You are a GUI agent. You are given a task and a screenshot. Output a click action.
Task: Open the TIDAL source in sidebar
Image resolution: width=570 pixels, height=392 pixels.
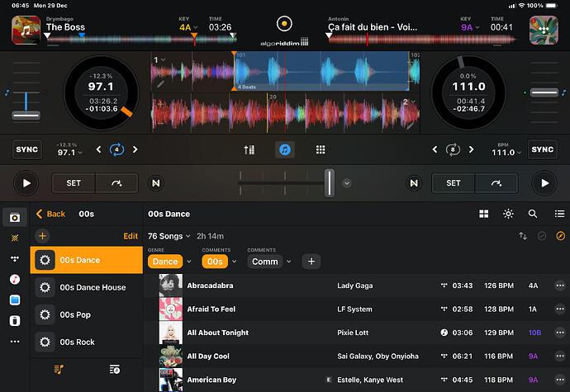[x=15, y=258]
